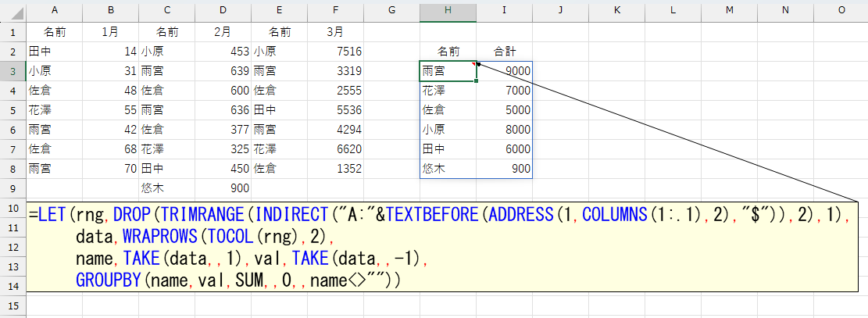This screenshot has height=318, width=868.
Task: Select cell I3 with value 9000
Action: click(505, 72)
